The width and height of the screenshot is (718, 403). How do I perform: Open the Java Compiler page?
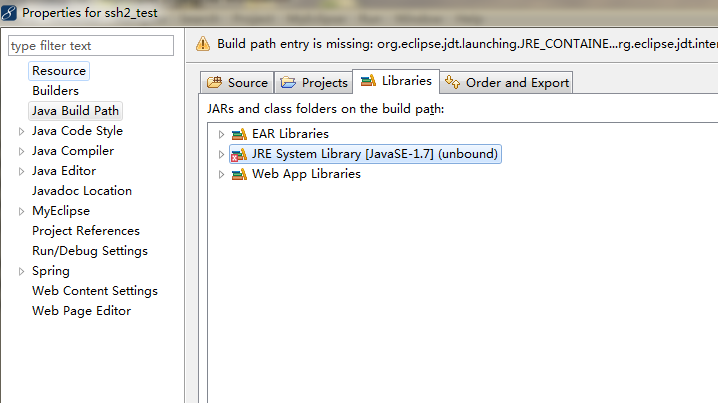tap(73, 151)
